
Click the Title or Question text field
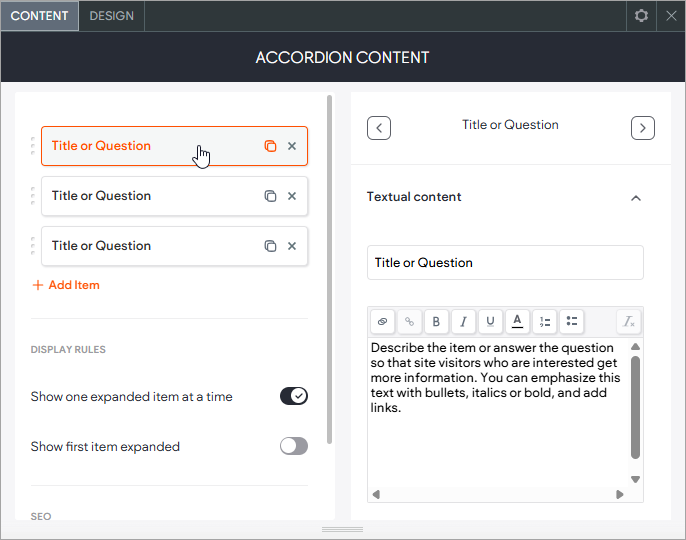point(505,263)
